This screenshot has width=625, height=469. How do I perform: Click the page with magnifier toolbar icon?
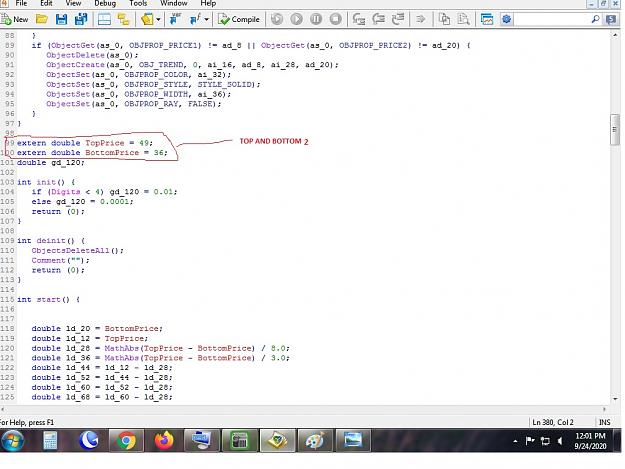(x=463, y=19)
